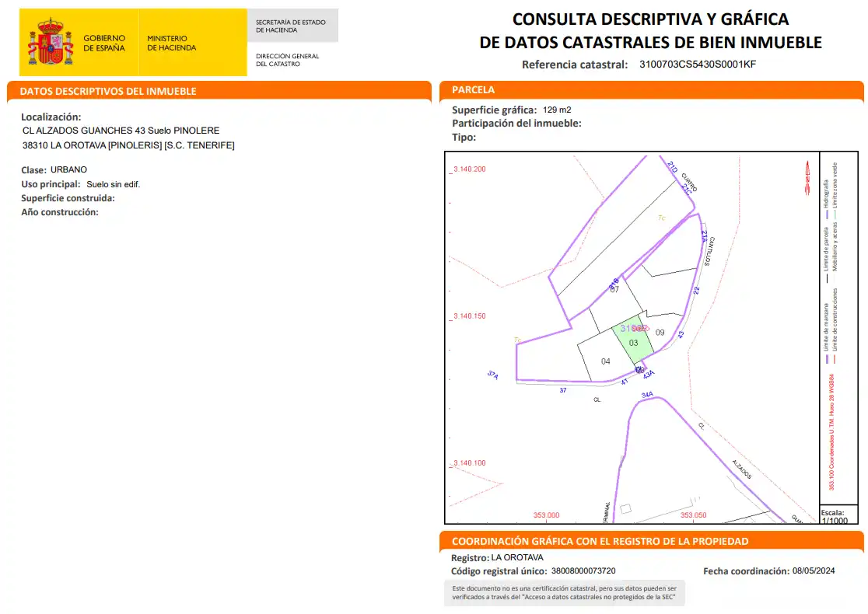Click the 'Localización:' label
The width and height of the screenshot is (868, 614).
pos(51,117)
